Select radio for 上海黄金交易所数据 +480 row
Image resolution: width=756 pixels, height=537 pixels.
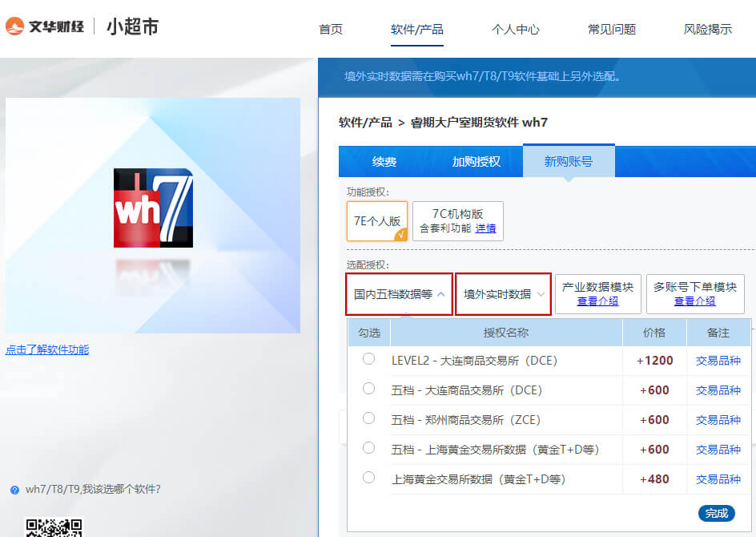369,478
